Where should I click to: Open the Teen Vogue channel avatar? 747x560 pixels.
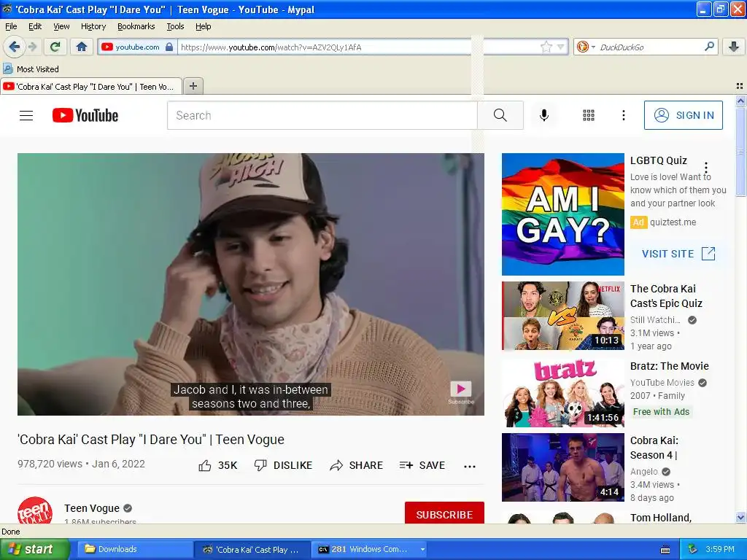(35, 510)
